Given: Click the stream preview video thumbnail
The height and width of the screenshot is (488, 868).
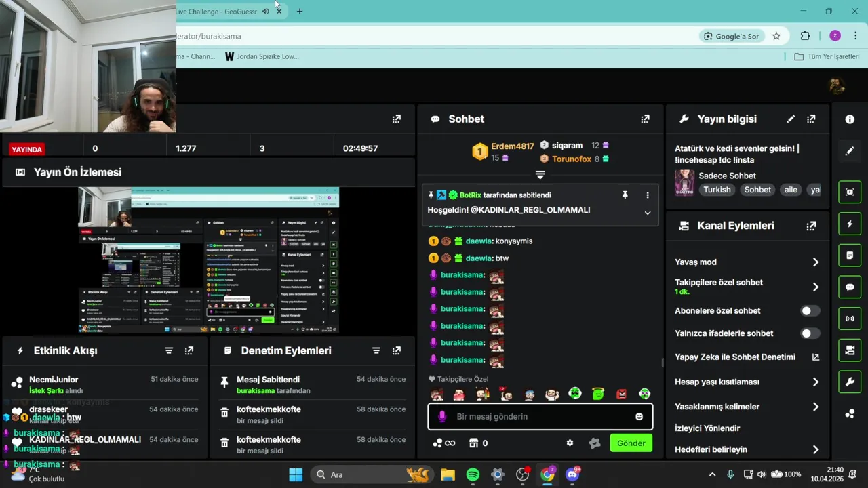Looking at the screenshot, I should point(208,260).
